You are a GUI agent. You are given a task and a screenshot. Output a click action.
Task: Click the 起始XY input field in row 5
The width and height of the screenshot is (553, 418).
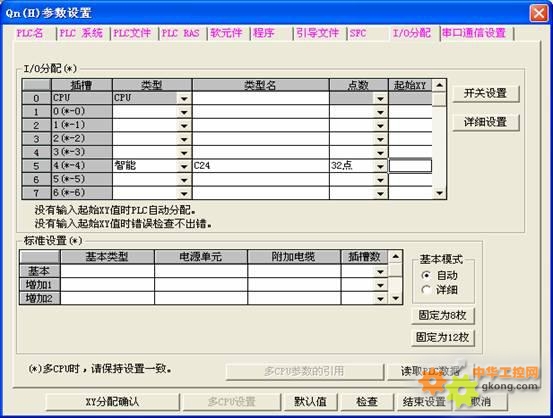point(410,166)
